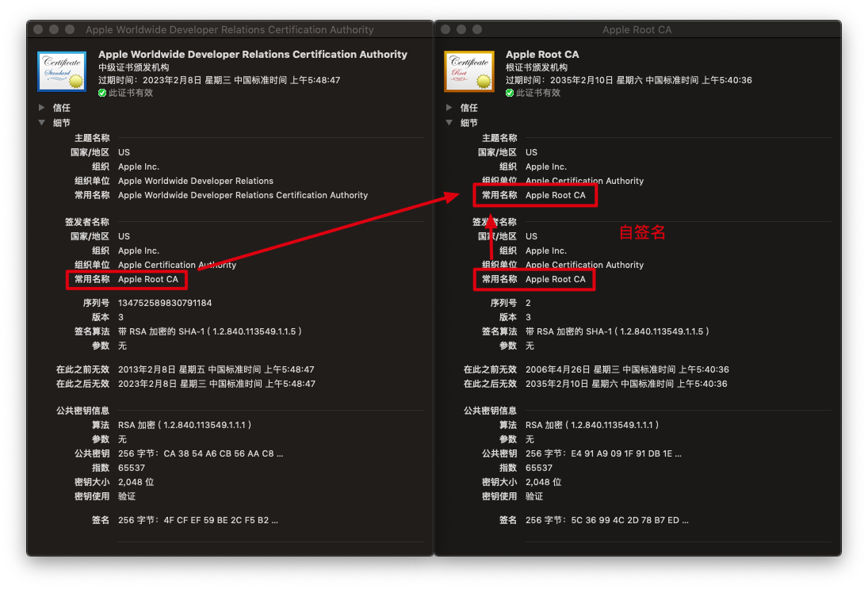Click not-valid-after date 2023年2月8日 in details

tap(216, 384)
